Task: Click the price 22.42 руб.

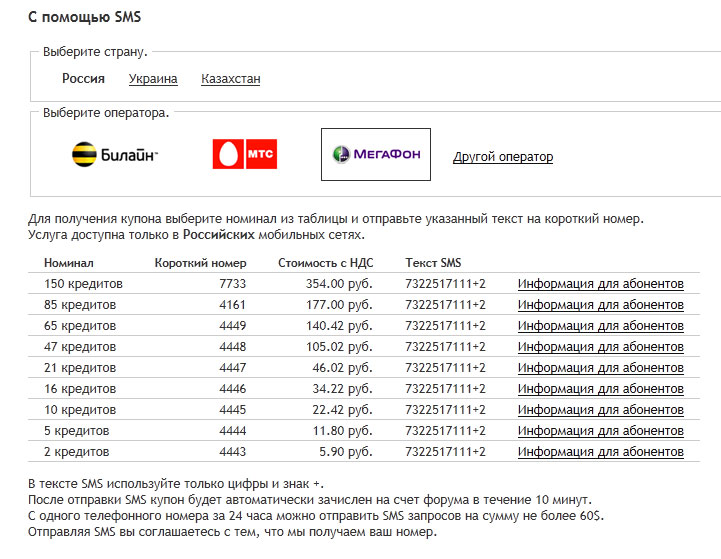Action: (x=343, y=410)
